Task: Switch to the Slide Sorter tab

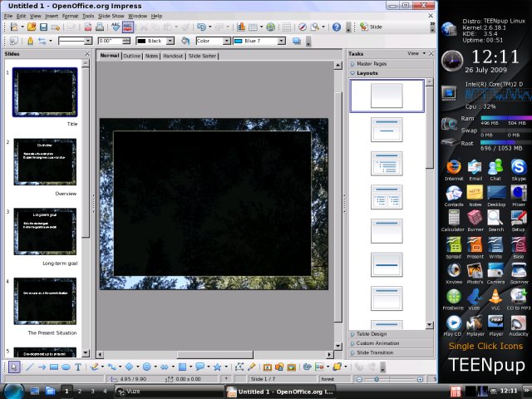Action: 202,56
